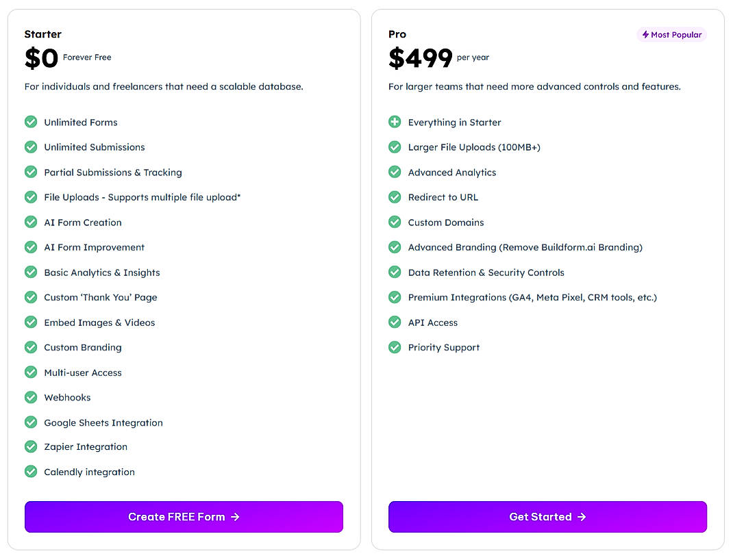Select the Pro plan heading
Image resolution: width=733 pixels, height=560 pixels.
397,34
